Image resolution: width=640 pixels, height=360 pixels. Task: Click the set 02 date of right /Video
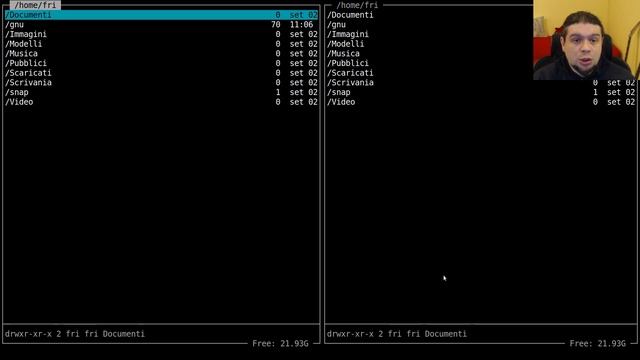(621, 102)
